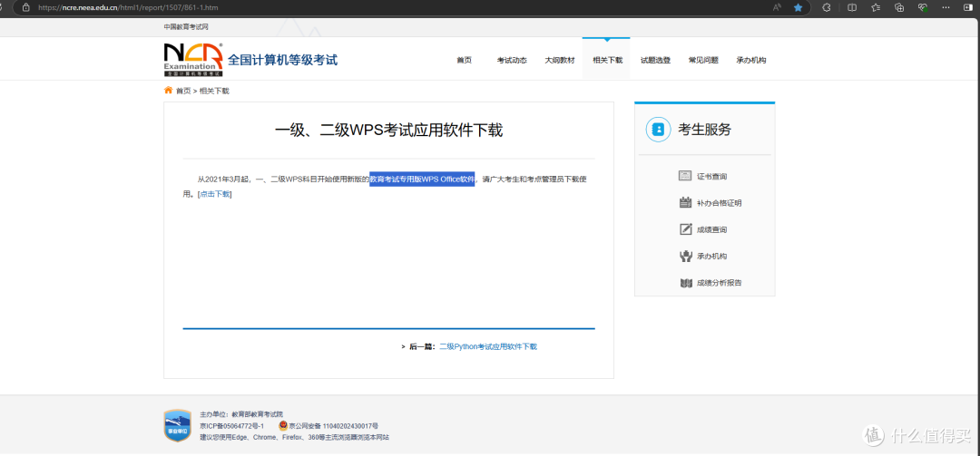Open the Settings and more ellipsis menu
Viewport: 980px width, 456px height.
point(947,7)
